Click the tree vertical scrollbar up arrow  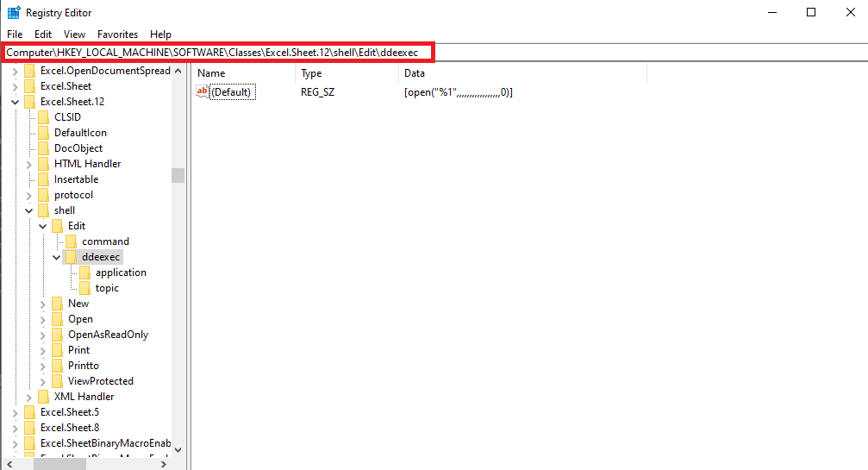point(178,71)
